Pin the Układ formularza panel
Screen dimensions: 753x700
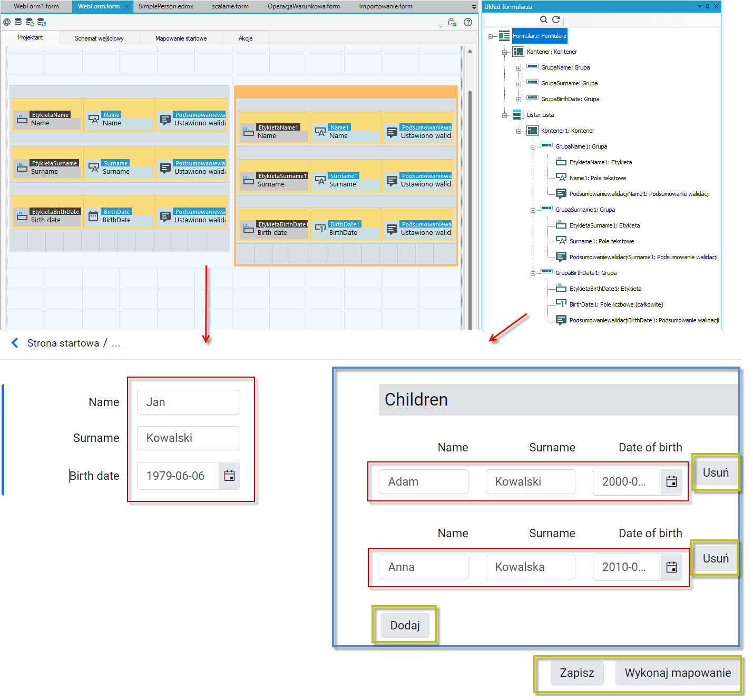tap(707, 6)
